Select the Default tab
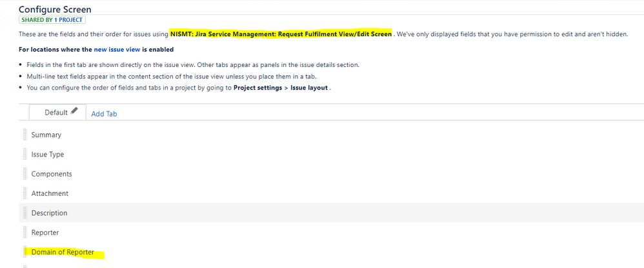The height and width of the screenshot is (268, 644). tap(57, 112)
